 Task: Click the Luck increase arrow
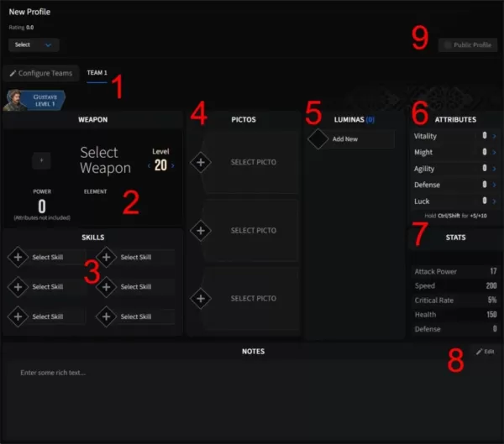point(494,201)
